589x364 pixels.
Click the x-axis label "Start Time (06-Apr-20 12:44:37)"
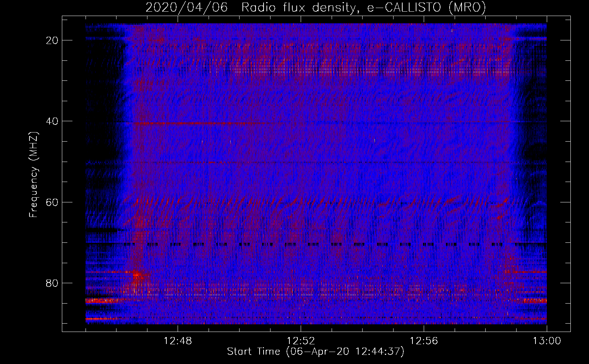pyautogui.click(x=316, y=351)
